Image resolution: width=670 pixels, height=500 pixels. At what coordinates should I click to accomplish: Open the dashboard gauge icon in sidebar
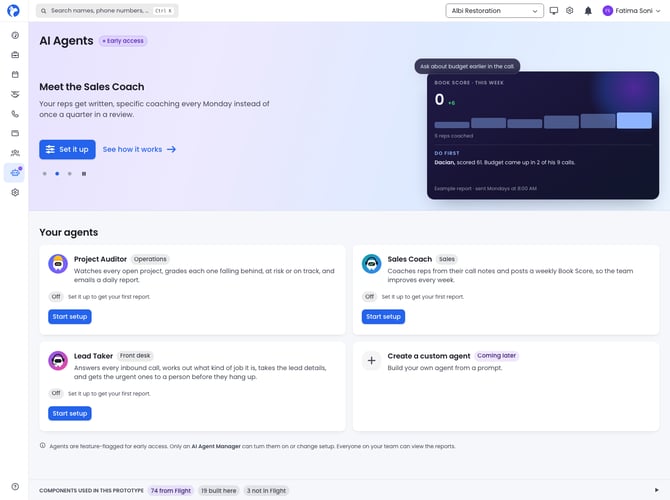pos(15,35)
